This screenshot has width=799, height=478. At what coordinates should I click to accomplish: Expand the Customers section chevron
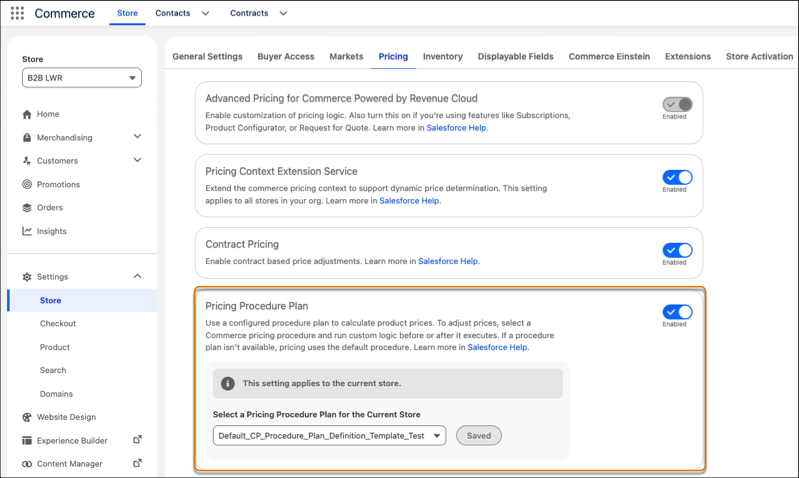pos(137,160)
